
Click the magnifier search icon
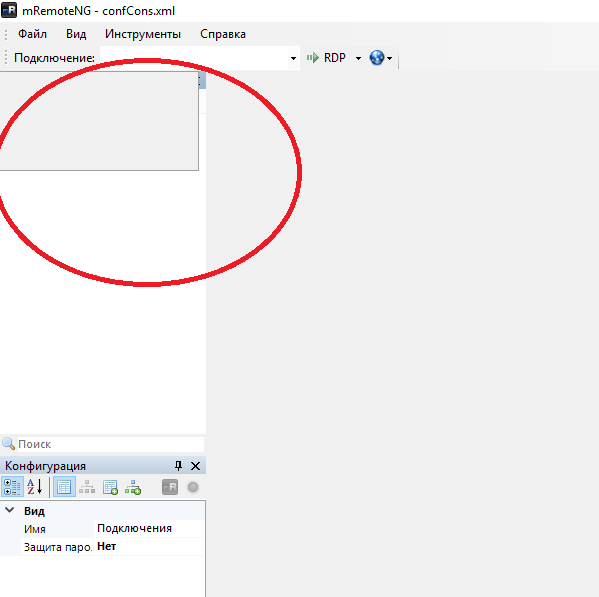[8, 444]
